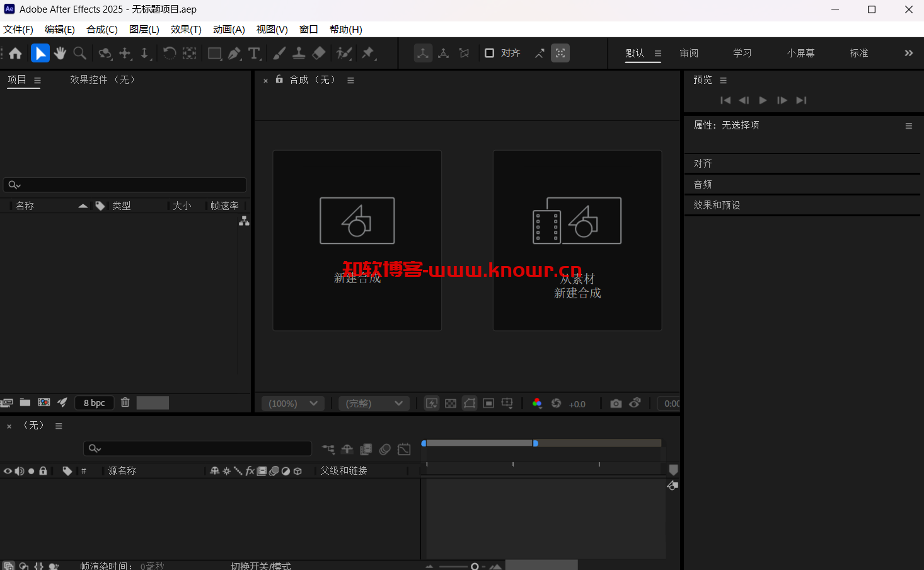The width and height of the screenshot is (924, 570).
Task: Click the trash delete icon in Project panel
Action: 125,402
